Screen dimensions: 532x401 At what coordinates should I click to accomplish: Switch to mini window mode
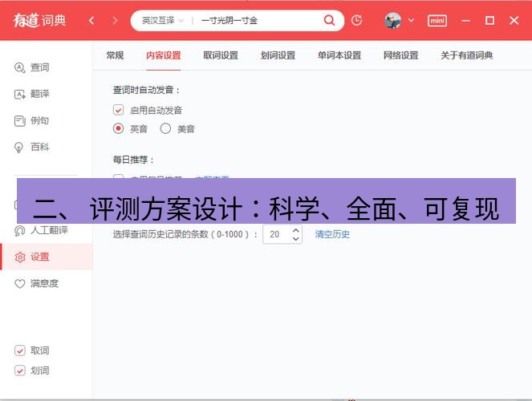pyautogui.click(x=437, y=21)
